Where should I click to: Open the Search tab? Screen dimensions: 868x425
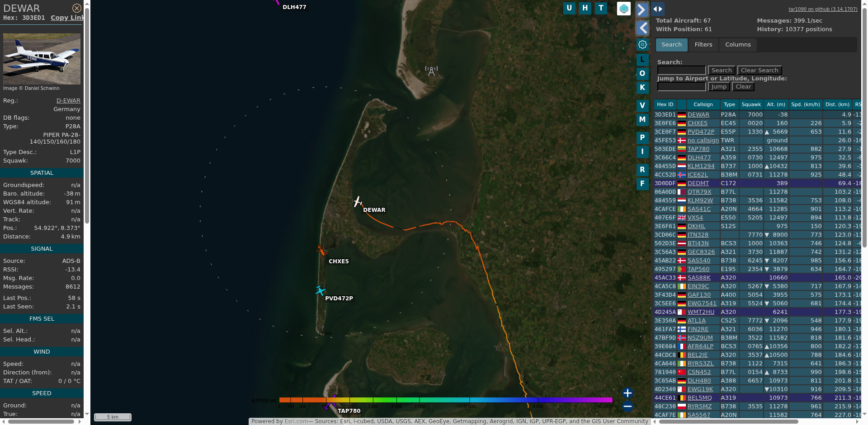[671, 45]
